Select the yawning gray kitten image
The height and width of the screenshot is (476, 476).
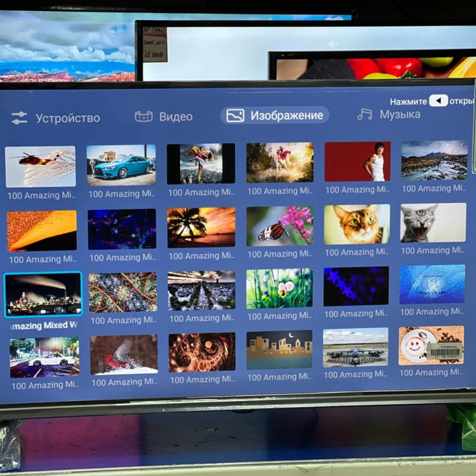(x=433, y=223)
